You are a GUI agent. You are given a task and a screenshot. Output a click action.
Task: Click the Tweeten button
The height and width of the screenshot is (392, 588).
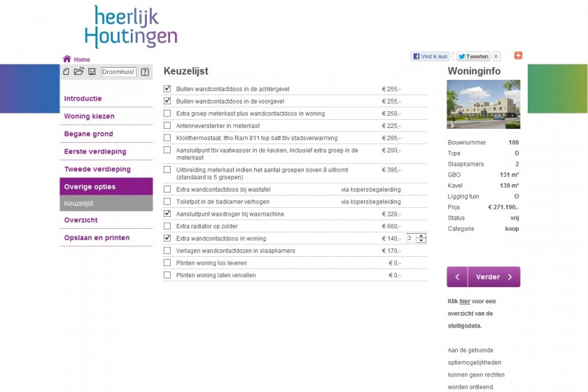(x=473, y=56)
